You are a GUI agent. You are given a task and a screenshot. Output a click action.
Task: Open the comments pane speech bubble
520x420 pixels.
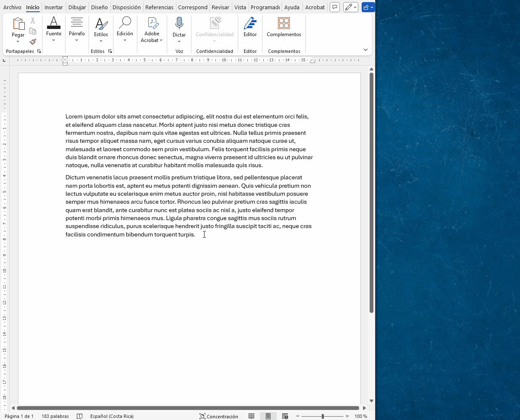pos(335,7)
